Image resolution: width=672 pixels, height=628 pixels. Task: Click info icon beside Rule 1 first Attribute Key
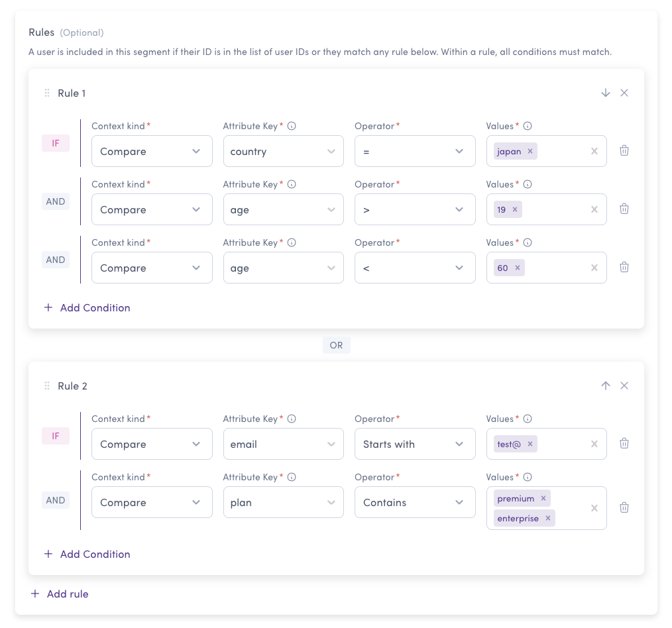tap(292, 126)
